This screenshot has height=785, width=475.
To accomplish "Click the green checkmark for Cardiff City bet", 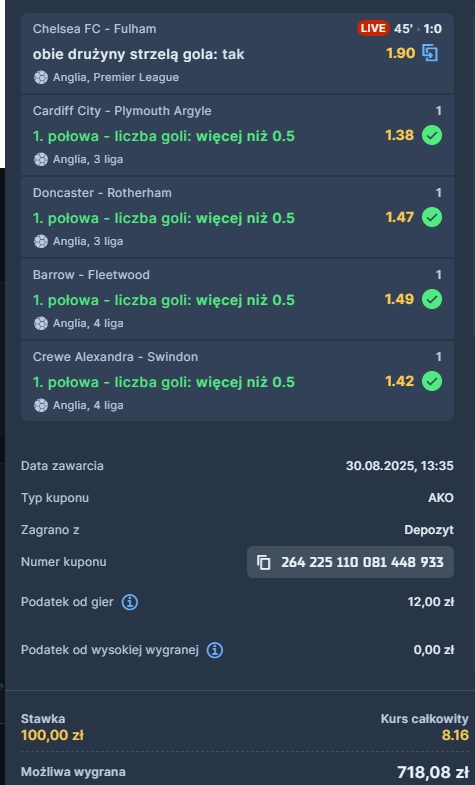I will 432,135.
